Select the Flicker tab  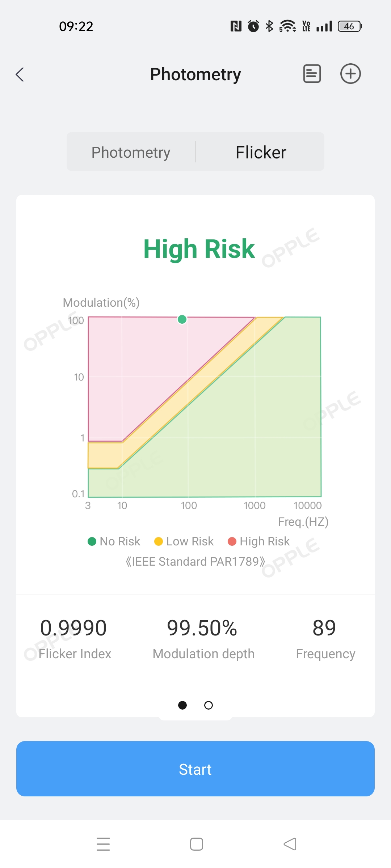coord(261,152)
